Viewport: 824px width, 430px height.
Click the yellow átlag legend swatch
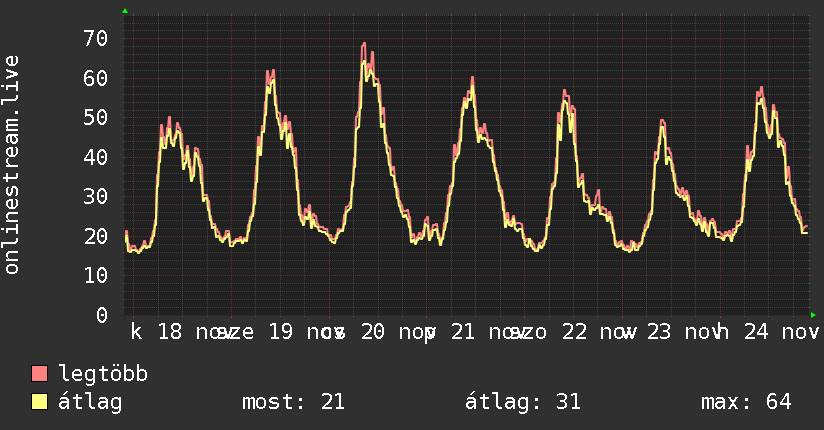pos(39,402)
